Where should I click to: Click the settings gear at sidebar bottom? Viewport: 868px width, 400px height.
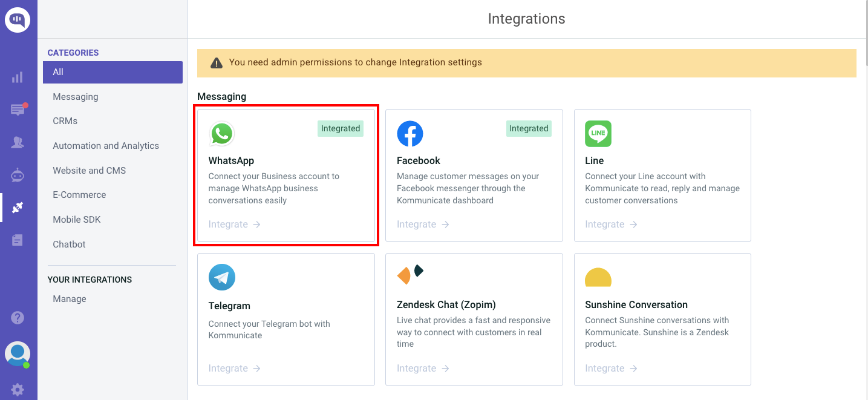(x=18, y=389)
